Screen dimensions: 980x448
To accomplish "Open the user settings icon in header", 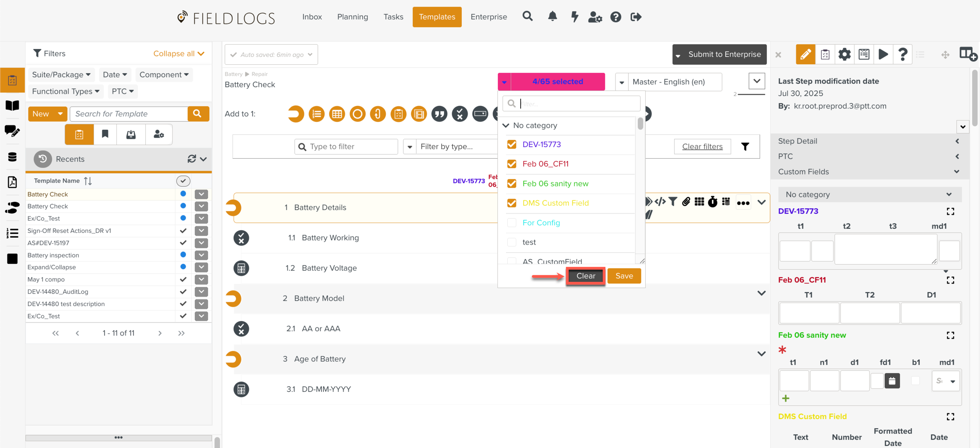I will (x=595, y=17).
